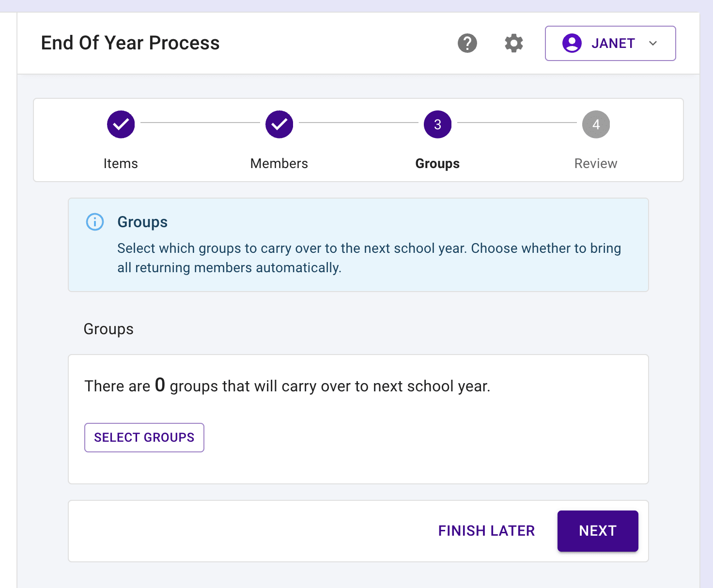Select the grey circle for step 4
This screenshot has height=588, width=713.
595,124
